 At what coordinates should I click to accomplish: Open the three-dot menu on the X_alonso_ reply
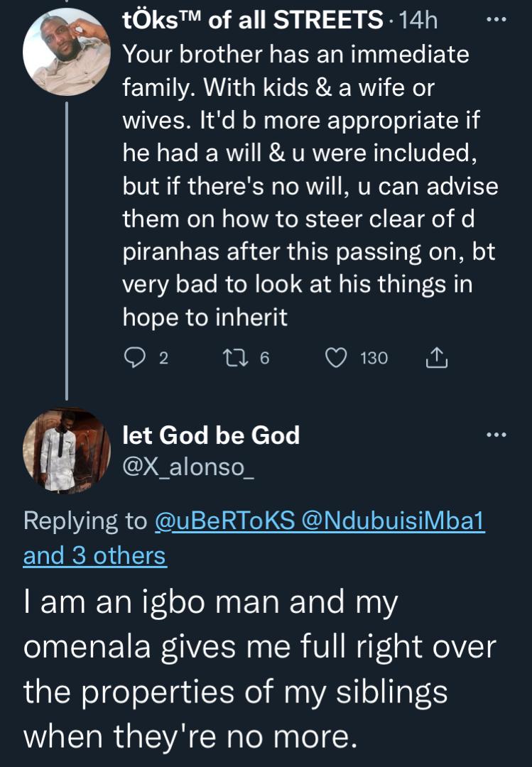(495, 434)
